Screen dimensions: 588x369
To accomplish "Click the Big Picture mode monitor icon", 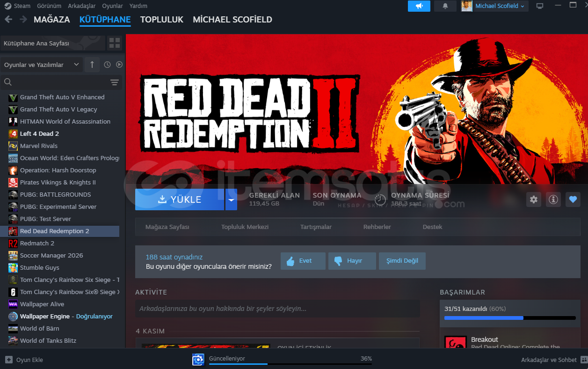I will click(540, 6).
